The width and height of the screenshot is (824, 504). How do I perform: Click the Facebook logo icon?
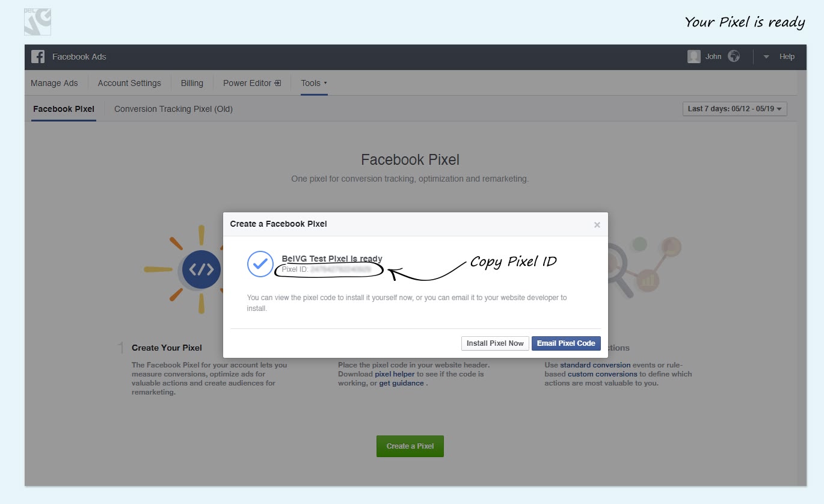38,57
